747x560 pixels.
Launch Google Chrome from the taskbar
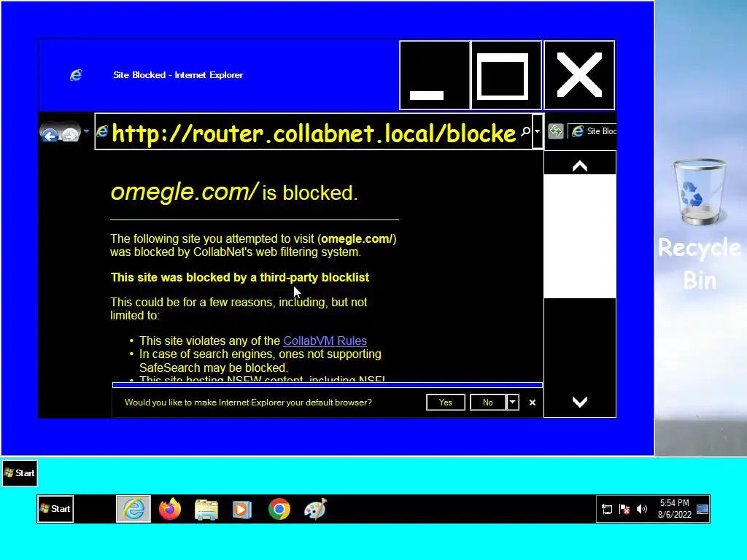click(279, 509)
